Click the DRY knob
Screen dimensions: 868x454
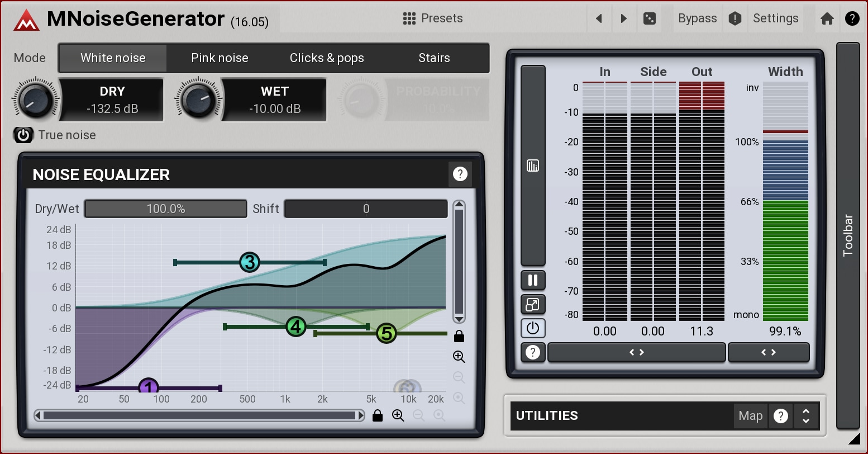point(36,100)
